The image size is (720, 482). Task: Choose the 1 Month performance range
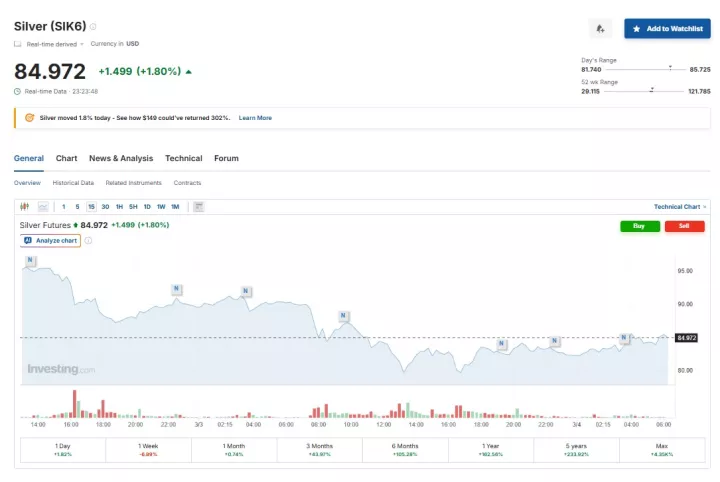click(234, 449)
